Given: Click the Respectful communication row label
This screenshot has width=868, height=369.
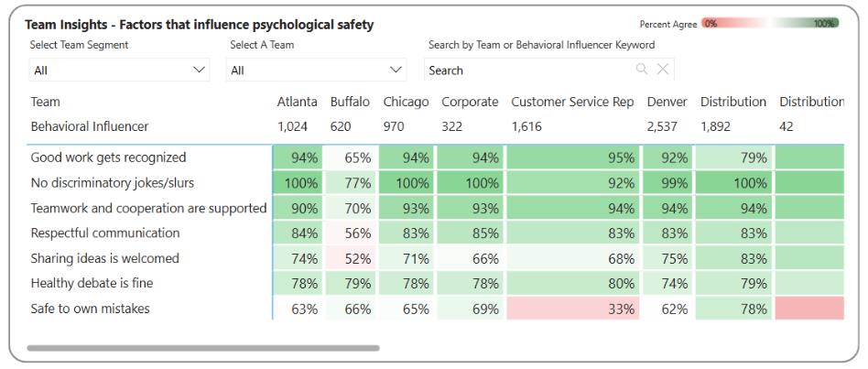Looking at the screenshot, I should pyautogui.click(x=105, y=233).
